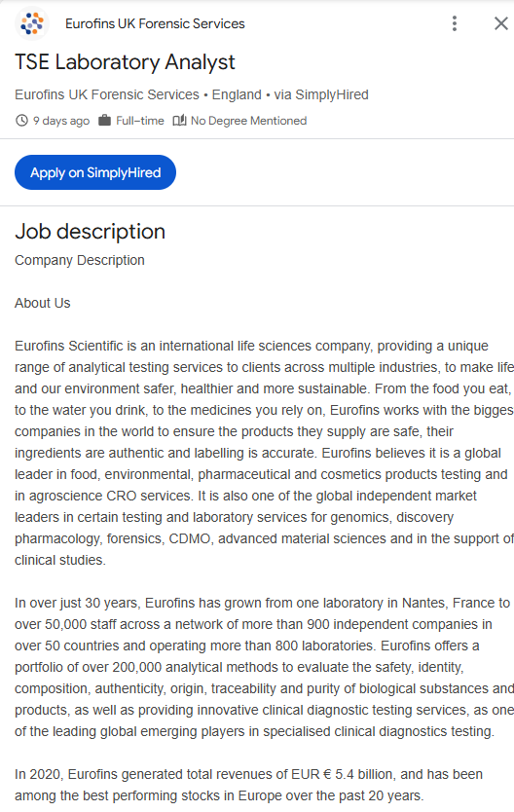Click the 'About Us' line

[43, 303]
